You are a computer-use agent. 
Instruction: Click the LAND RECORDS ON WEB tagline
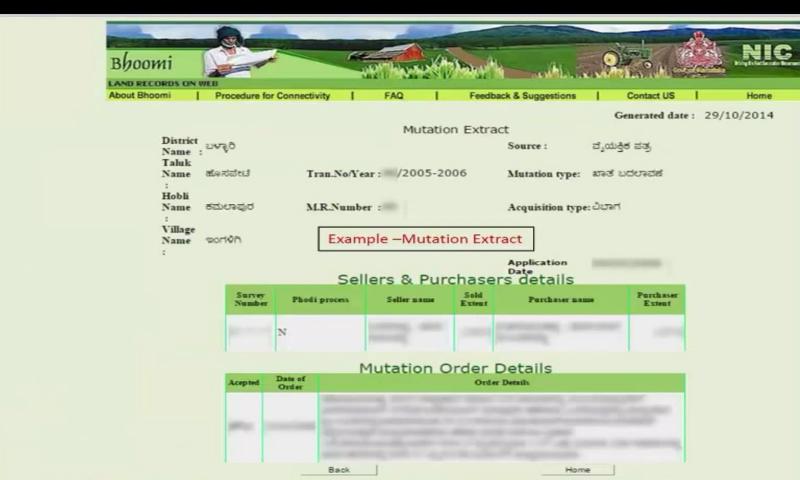163,83
